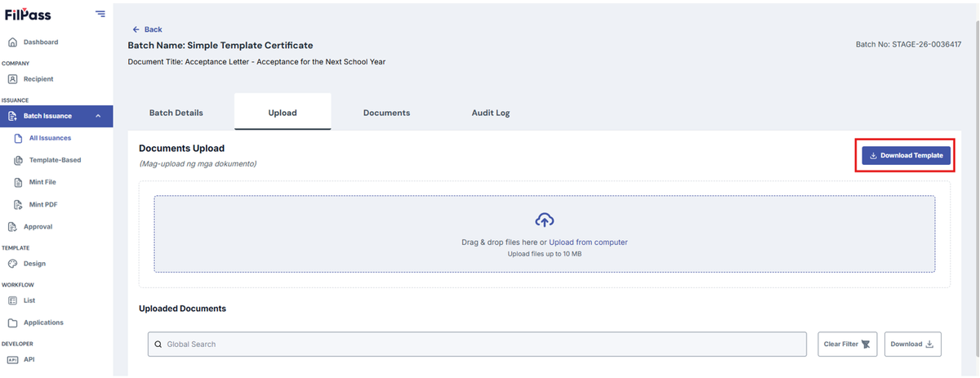Screen dimensions: 980x378
Task: Collapse the sidebar with the menu icon
Action: click(x=100, y=13)
